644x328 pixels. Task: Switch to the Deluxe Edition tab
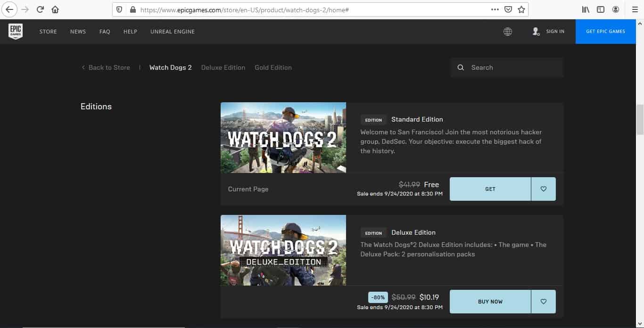223,67
